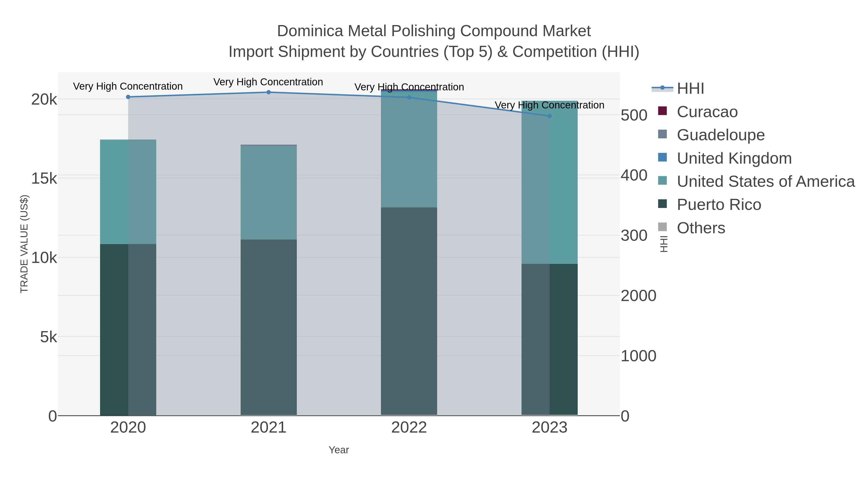This screenshot has height=488, width=868.
Task: Click the 2023 year axis label
Action: 549,428
